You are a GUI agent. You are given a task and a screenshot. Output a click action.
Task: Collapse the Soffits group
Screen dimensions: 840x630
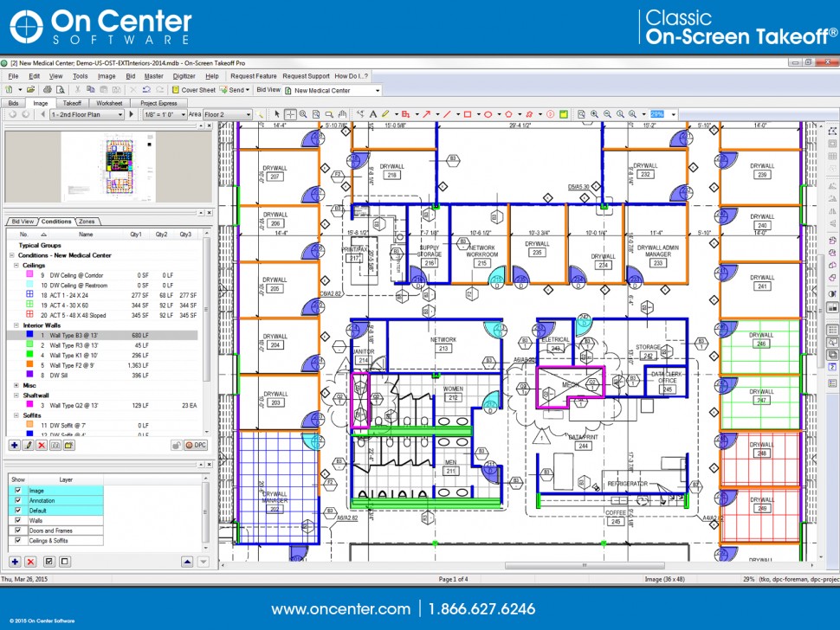tap(16, 415)
